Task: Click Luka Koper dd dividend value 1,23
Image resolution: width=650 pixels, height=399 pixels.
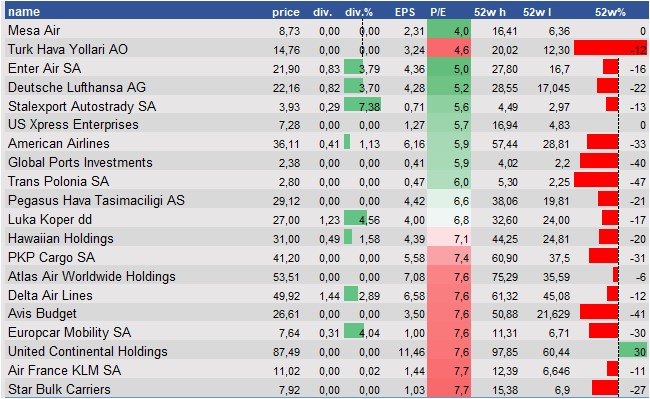Action: (x=329, y=220)
